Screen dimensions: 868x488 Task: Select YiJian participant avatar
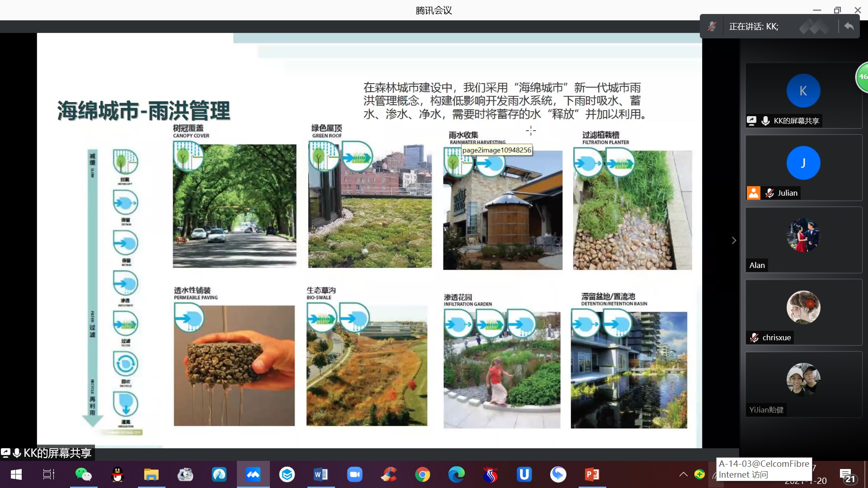tap(803, 380)
